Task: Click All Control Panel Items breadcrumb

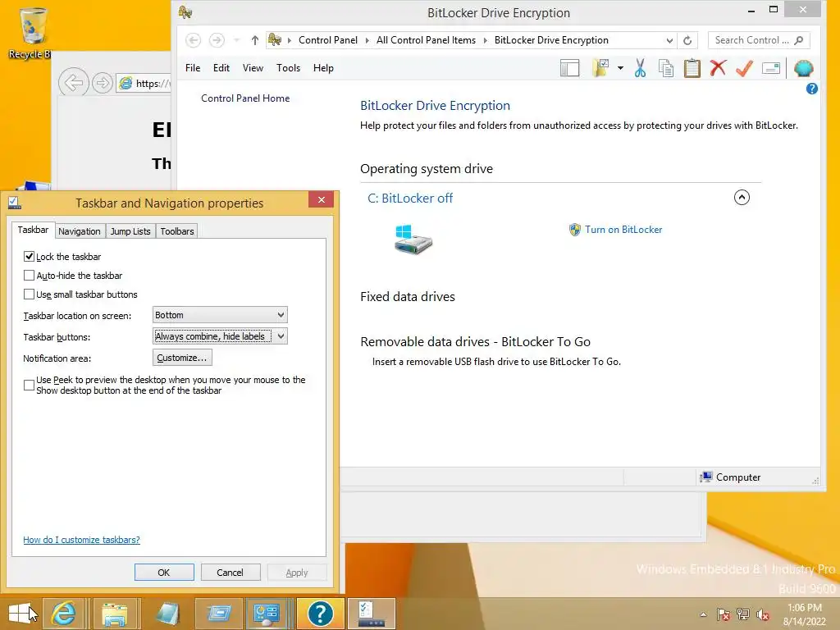Action: (x=426, y=40)
